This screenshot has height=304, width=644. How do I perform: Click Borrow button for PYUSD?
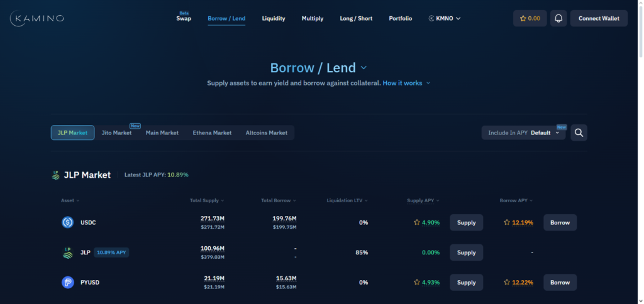(560, 282)
